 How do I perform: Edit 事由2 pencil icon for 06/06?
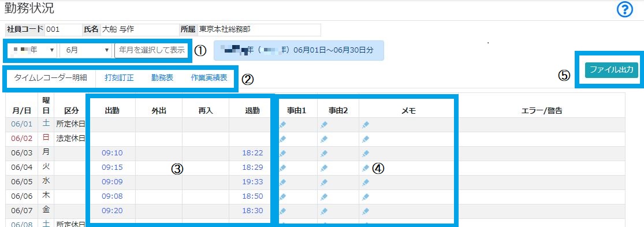pyautogui.click(x=324, y=196)
